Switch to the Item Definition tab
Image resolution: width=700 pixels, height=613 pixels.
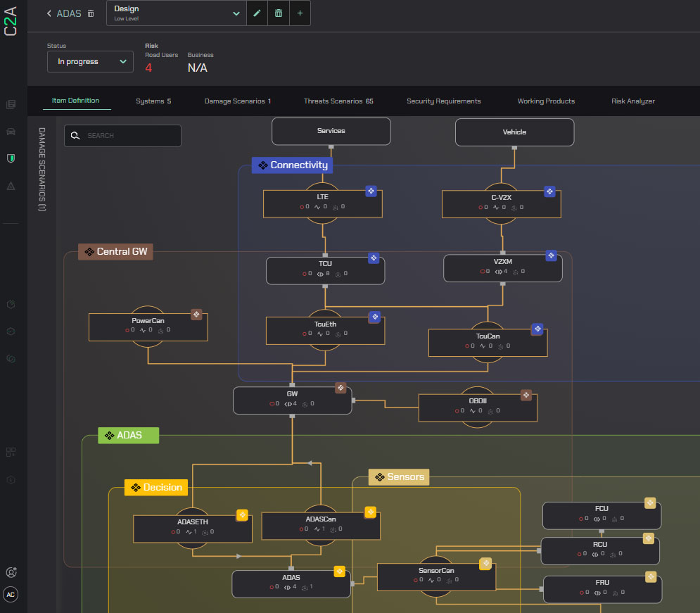pyautogui.click(x=75, y=101)
